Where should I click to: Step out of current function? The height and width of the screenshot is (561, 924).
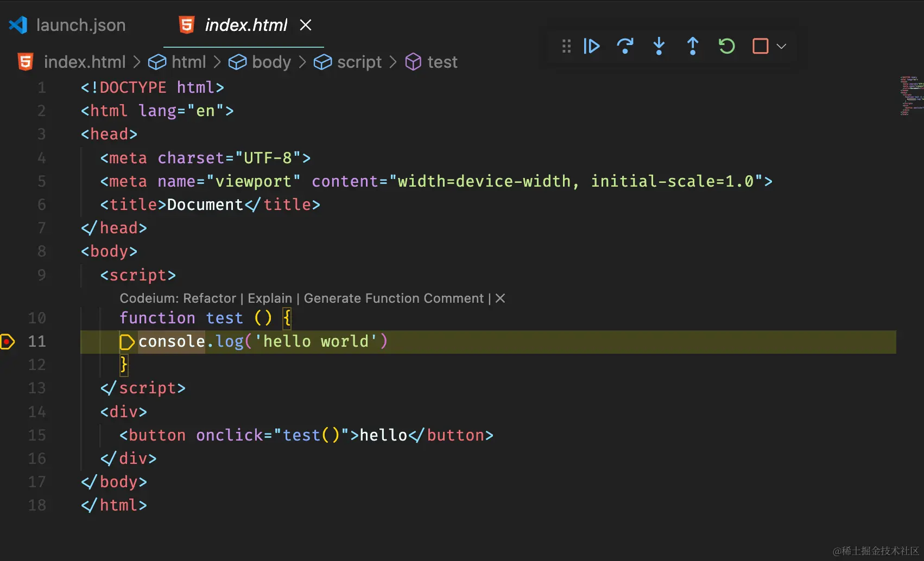tap(693, 46)
